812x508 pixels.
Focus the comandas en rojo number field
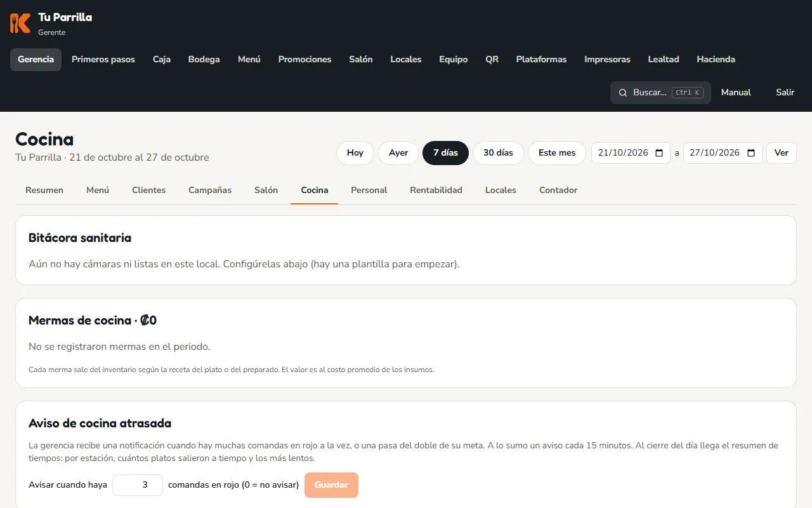coord(138,485)
